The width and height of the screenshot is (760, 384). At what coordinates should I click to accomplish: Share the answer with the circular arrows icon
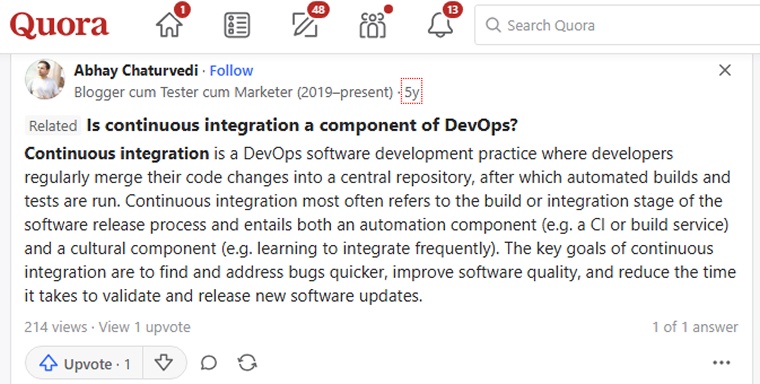tap(247, 363)
